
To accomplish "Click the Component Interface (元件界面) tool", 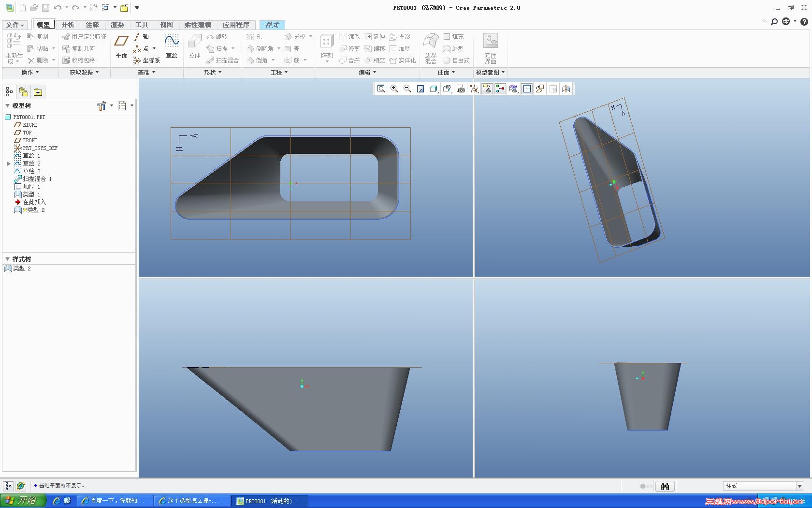I will coord(490,48).
